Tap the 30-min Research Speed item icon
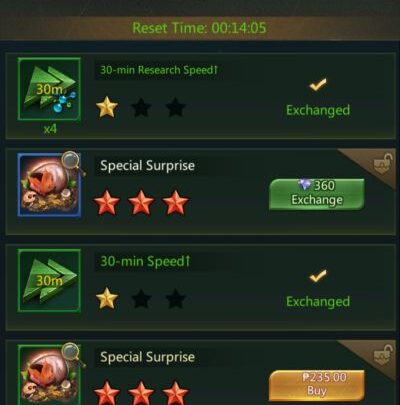Screen dimensions: 400x405 coord(49,89)
